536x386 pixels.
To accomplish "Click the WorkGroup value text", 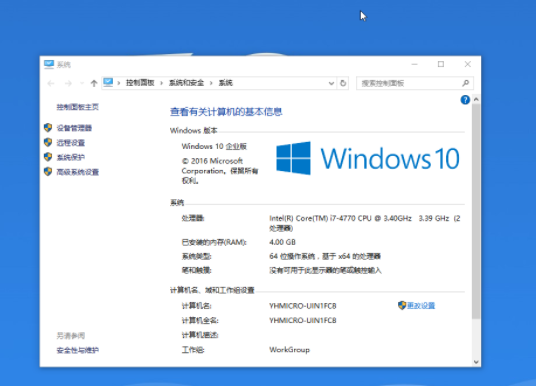I will (290, 350).
